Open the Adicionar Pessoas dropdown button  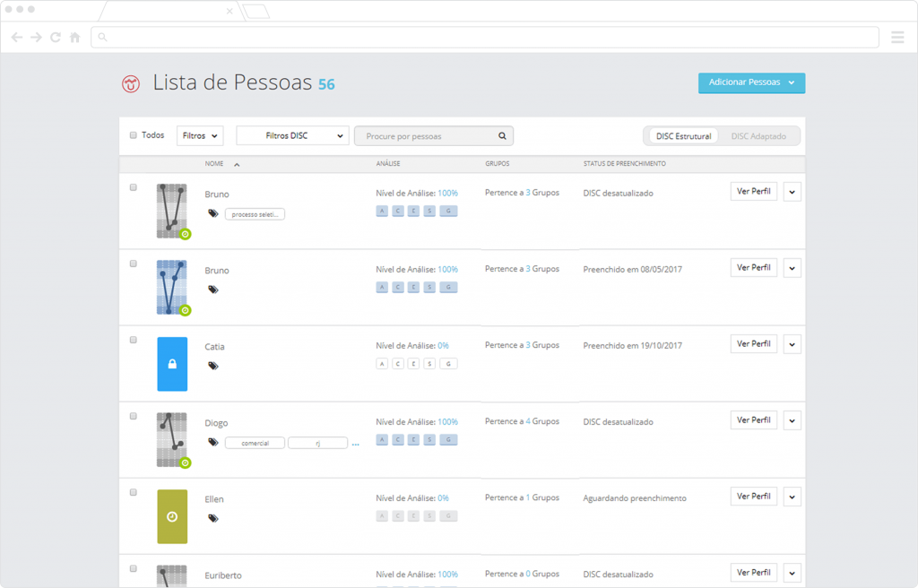click(x=751, y=82)
